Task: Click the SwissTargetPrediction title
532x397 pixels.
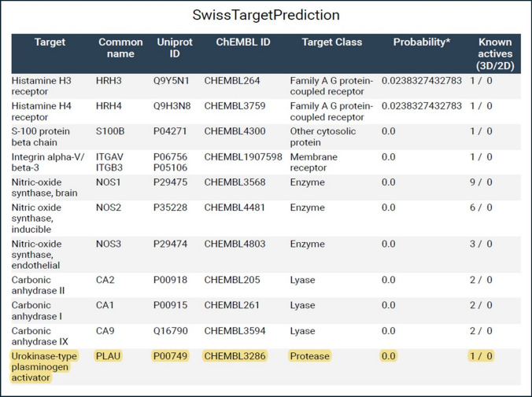Action: click(266, 15)
